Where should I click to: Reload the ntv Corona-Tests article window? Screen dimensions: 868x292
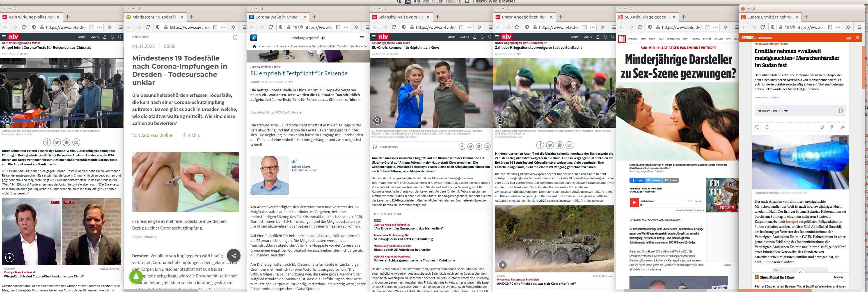tap(24, 27)
